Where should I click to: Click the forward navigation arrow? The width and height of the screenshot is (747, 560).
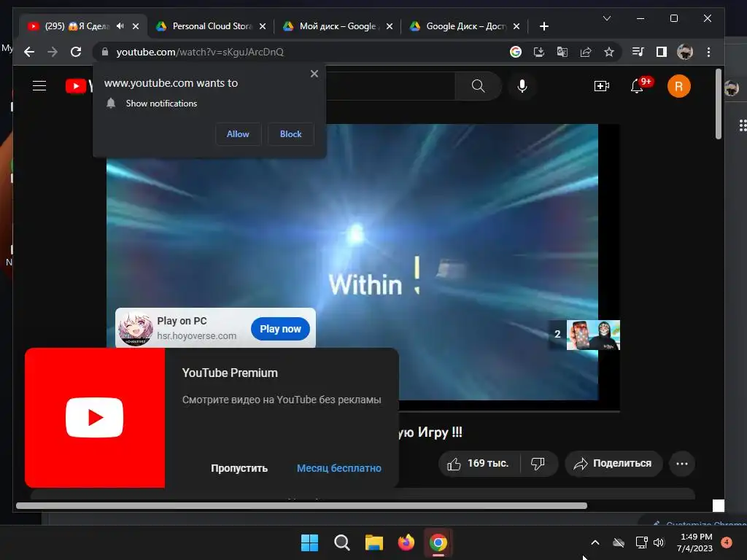53,52
